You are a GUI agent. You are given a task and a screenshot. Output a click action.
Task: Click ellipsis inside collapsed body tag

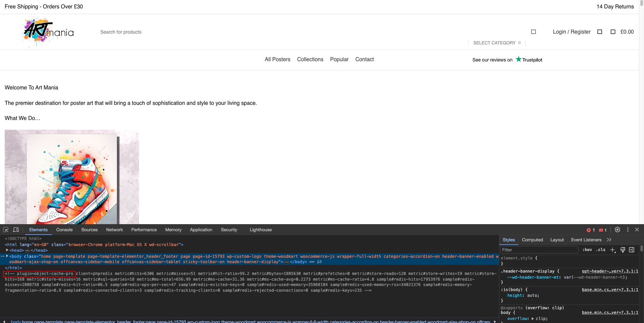tap(286, 262)
